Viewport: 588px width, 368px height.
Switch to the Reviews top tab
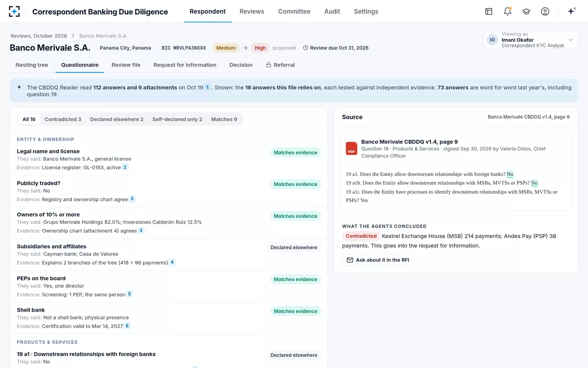tap(252, 11)
